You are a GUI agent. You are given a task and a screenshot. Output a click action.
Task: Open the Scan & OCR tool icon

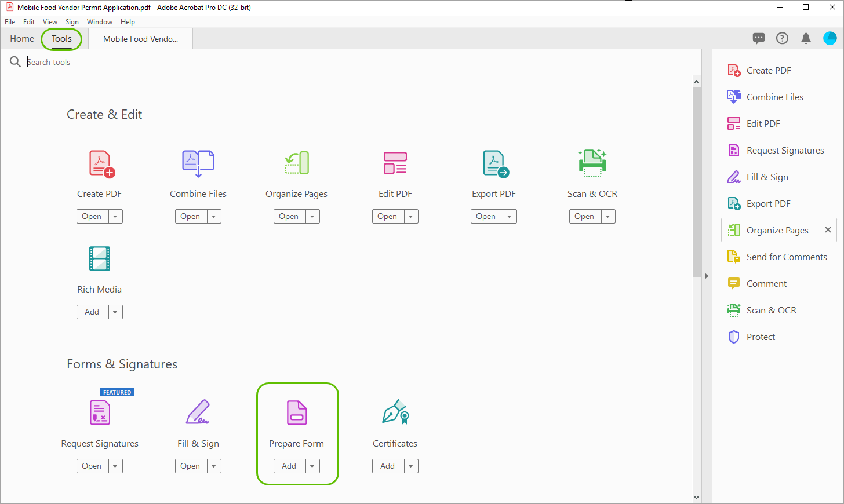point(592,163)
